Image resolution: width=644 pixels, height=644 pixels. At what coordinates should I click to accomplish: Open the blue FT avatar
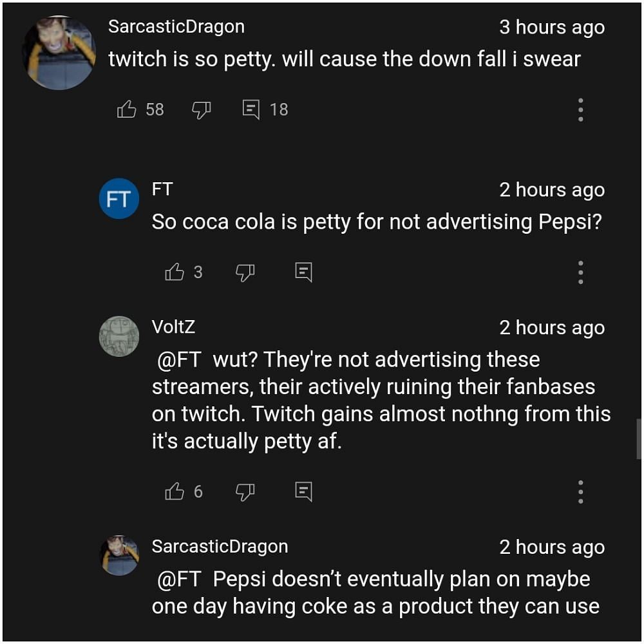coord(119,199)
